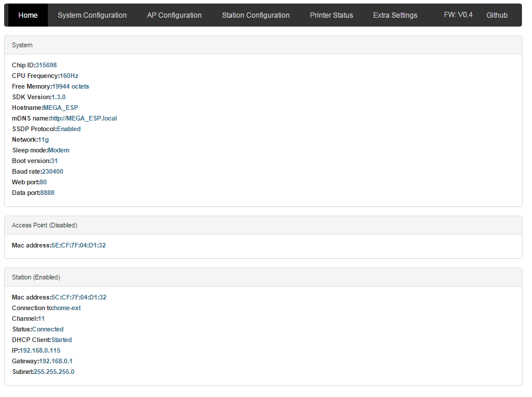This screenshot has height=397, width=532.
Task: Click the Data port value 8888
Action: tap(47, 193)
